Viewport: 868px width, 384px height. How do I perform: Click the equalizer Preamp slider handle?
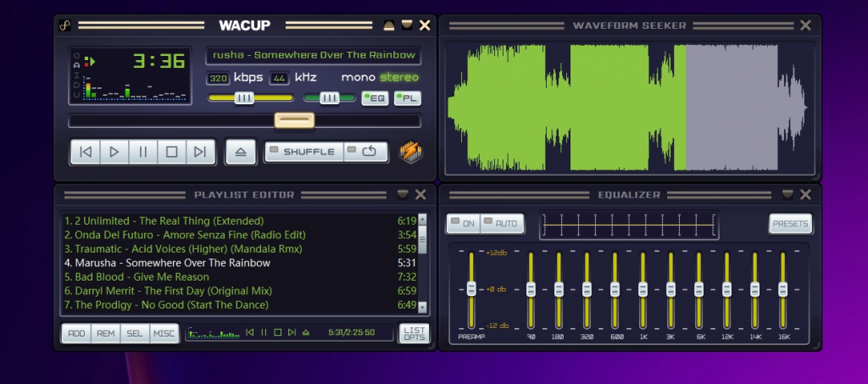[x=471, y=288]
